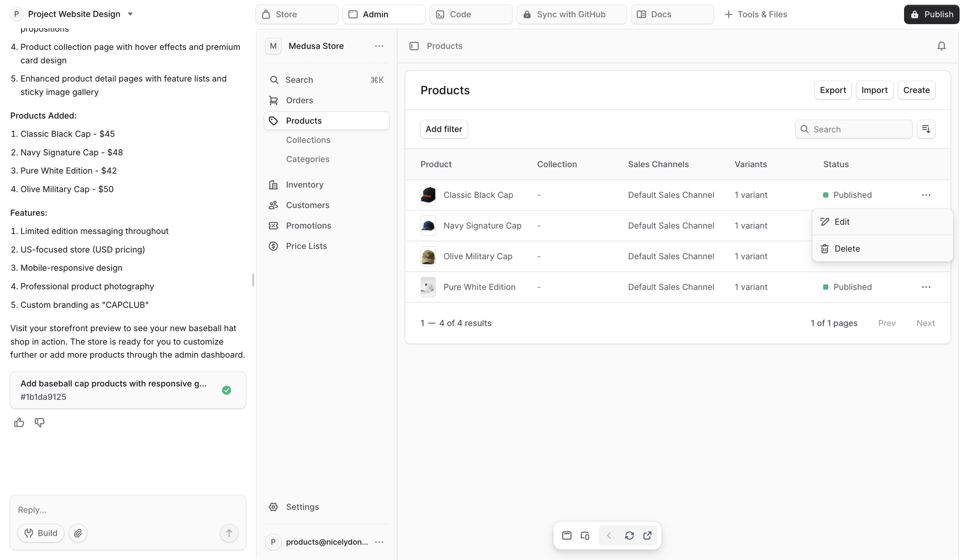Click the Status column header

coord(836,164)
